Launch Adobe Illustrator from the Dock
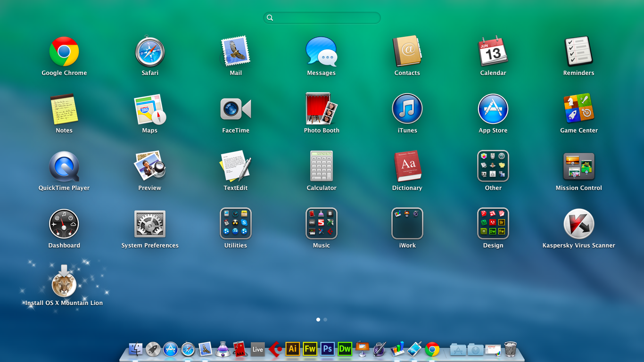644x362 pixels. click(293, 349)
